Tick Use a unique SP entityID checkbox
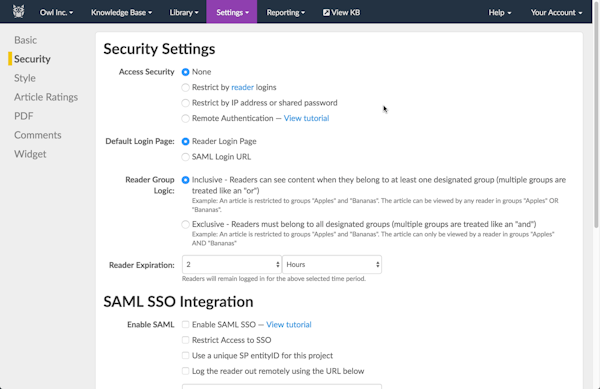The height and width of the screenshot is (389, 600). click(x=186, y=355)
